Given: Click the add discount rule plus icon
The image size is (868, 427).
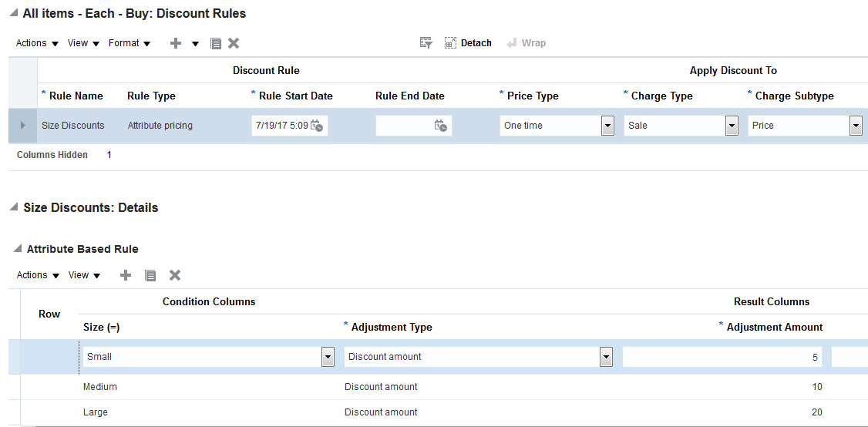Looking at the screenshot, I should pyautogui.click(x=176, y=44).
